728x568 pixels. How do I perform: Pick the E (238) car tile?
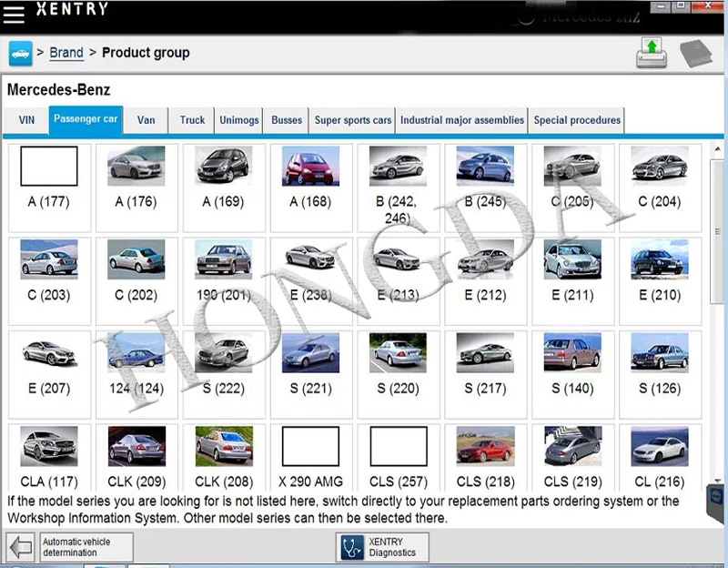[311, 281]
